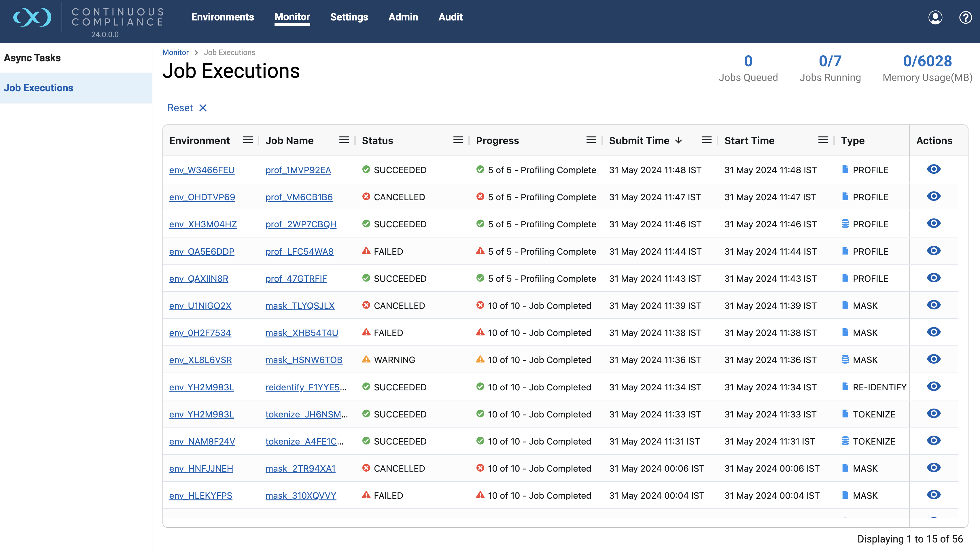The width and height of the screenshot is (980, 552).
Task: Open Start Time column menu
Action: (x=823, y=140)
